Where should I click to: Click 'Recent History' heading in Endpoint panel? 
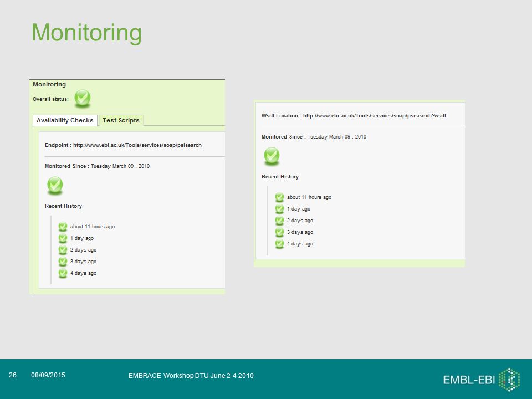pyautogui.click(x=63, y=206)
